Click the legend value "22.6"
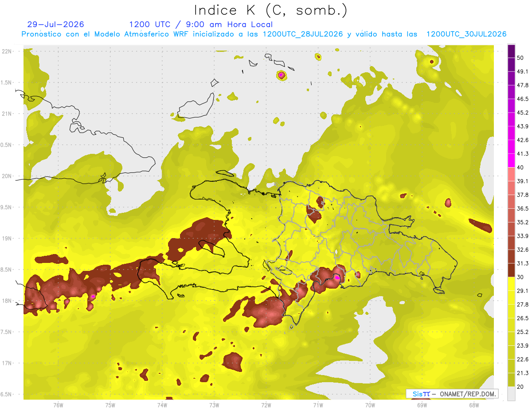 pyautogui.click(x=523, y=360)
